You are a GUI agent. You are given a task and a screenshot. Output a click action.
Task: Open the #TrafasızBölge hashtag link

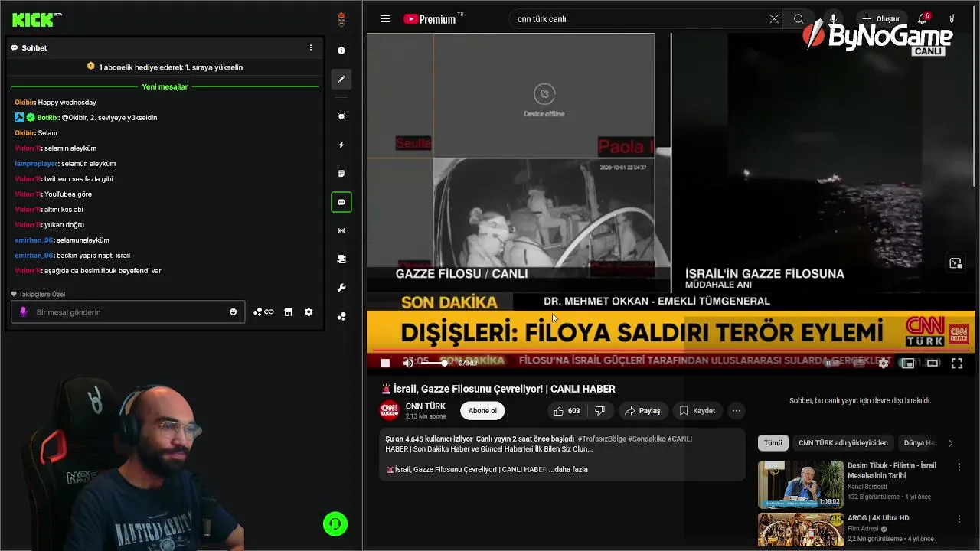click(602, 439)
